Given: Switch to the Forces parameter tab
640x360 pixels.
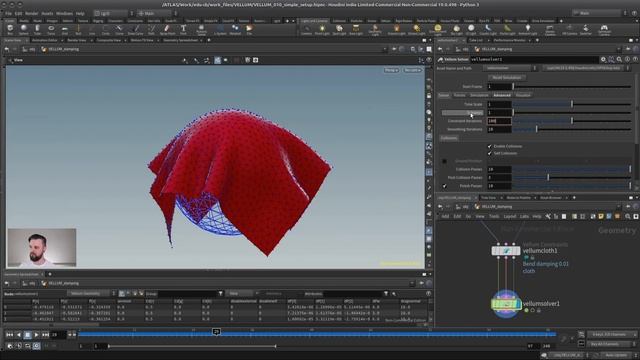Looking at the screenshot, I should (x=459, y=95).
